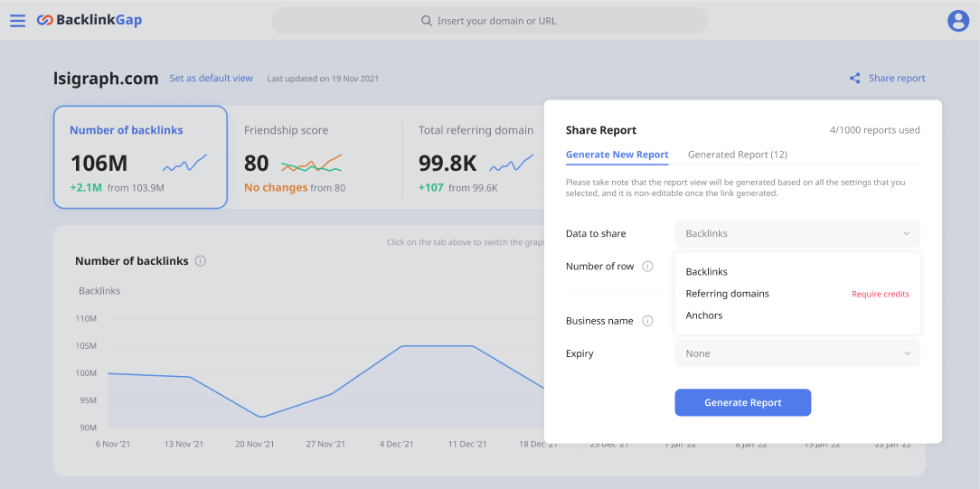Click the 20 Nov '21 axis label
Viewport: 980px width, 489px height.
pyautogui.click(x=254, y=444)
